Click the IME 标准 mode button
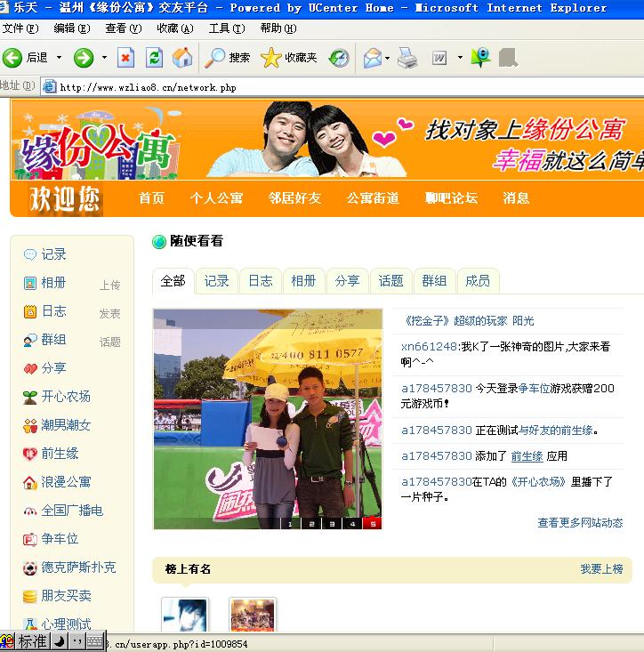This screenshot has height=652, width=644. (x=32, y=641)
